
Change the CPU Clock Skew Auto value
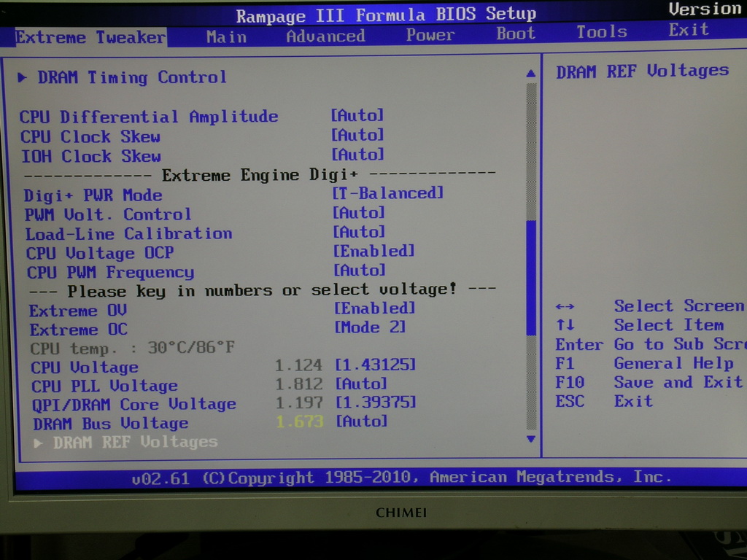tap(357, 135)
